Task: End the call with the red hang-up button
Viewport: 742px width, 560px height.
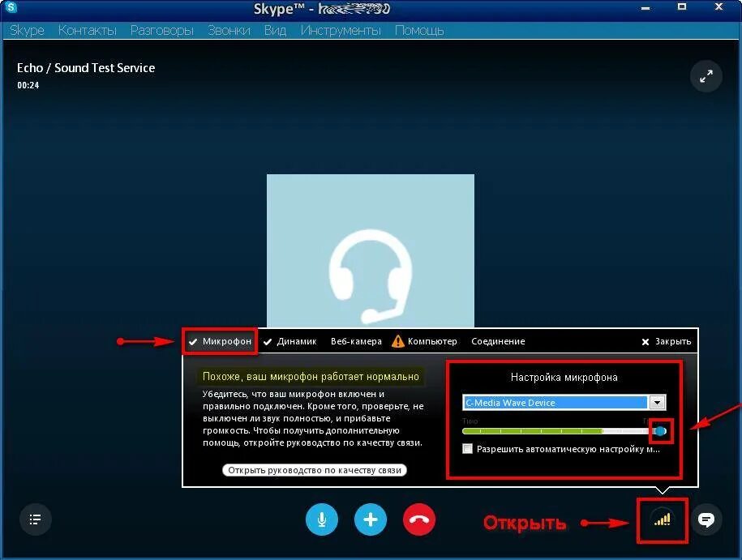Action: [x=419, y=519]
